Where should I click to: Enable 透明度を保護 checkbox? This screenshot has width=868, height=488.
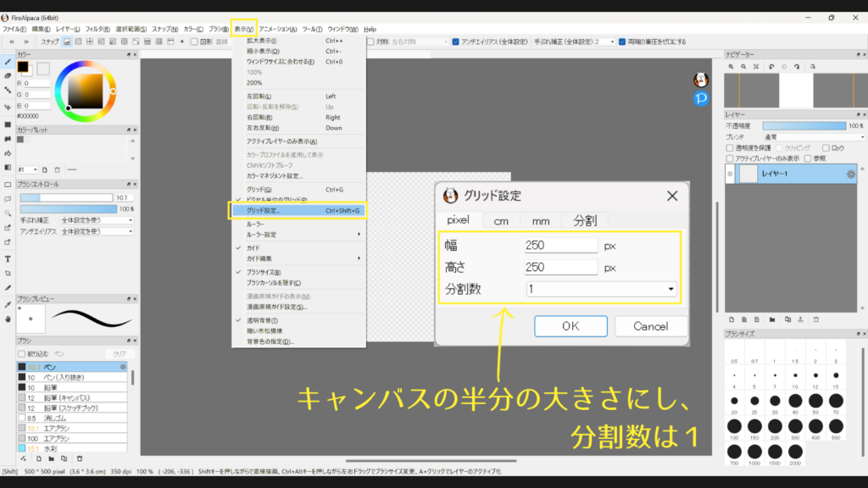pos(730,147)
